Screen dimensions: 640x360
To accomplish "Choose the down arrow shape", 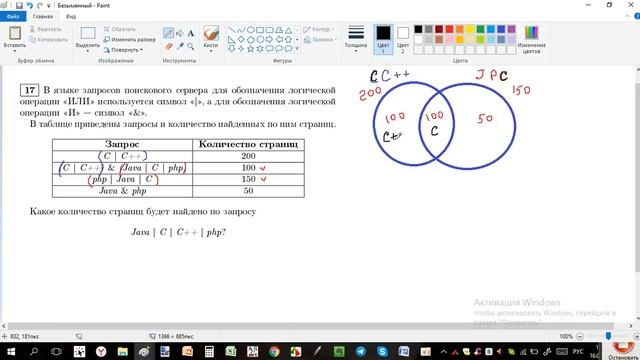I will [x=232, y=49].
